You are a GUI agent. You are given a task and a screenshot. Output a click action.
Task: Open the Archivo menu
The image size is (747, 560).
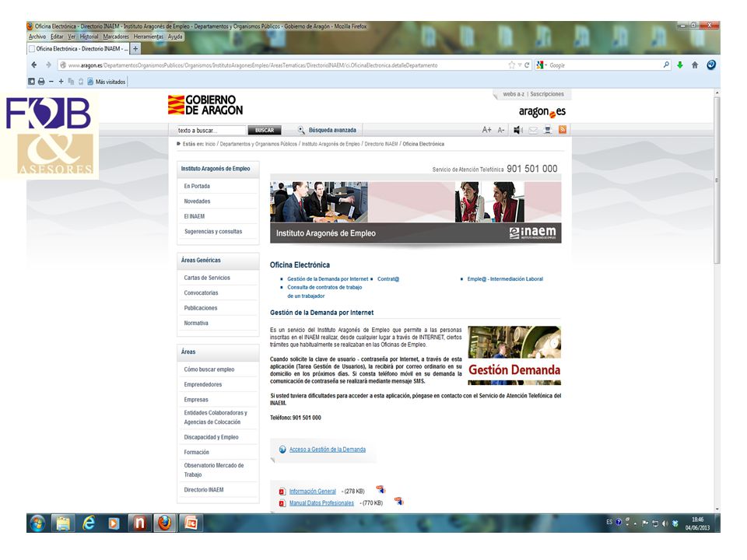coord(37,37)
